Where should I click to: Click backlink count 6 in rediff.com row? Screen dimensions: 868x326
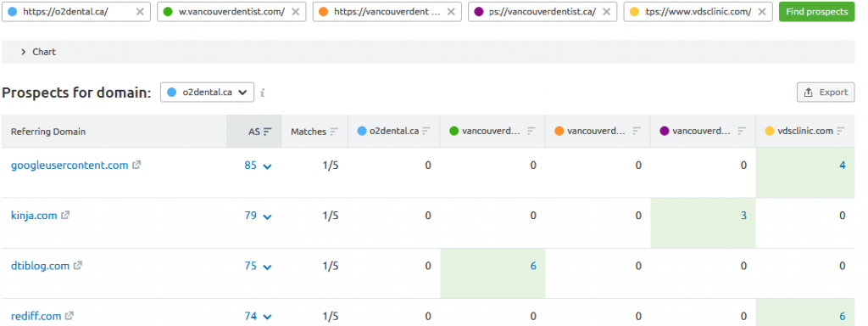(x=843, y=317)
